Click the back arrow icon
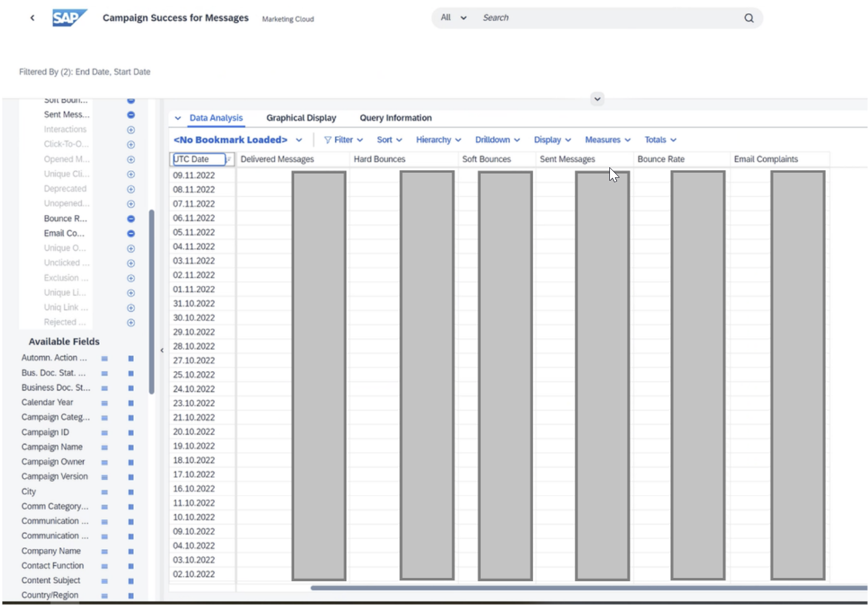868x605 pixels. coord(32,18)
